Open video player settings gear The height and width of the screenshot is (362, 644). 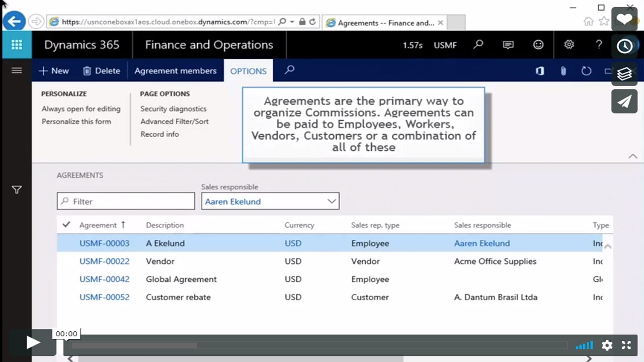pyautogui.click(x=607, y=345)
